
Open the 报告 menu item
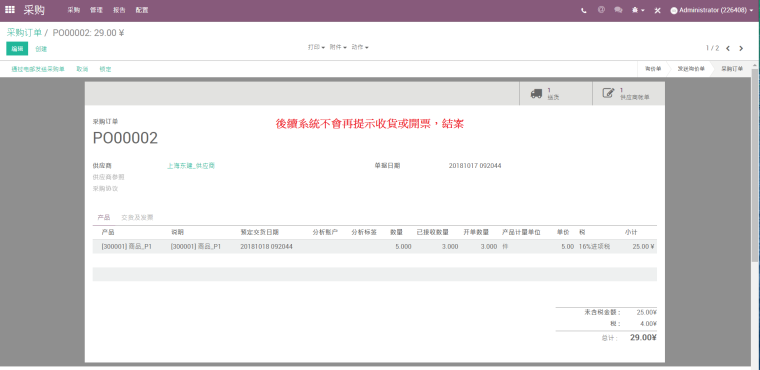[x=119, y=10]
